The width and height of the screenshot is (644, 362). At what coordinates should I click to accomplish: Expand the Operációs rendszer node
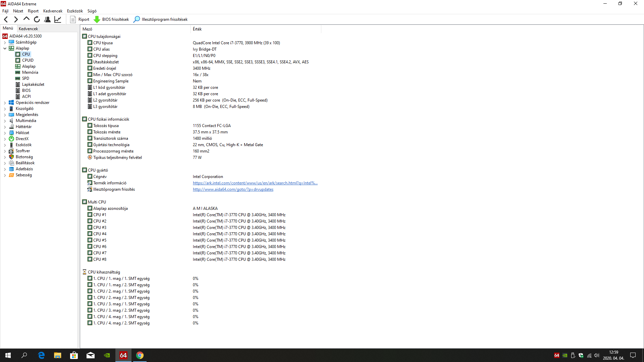5,103
